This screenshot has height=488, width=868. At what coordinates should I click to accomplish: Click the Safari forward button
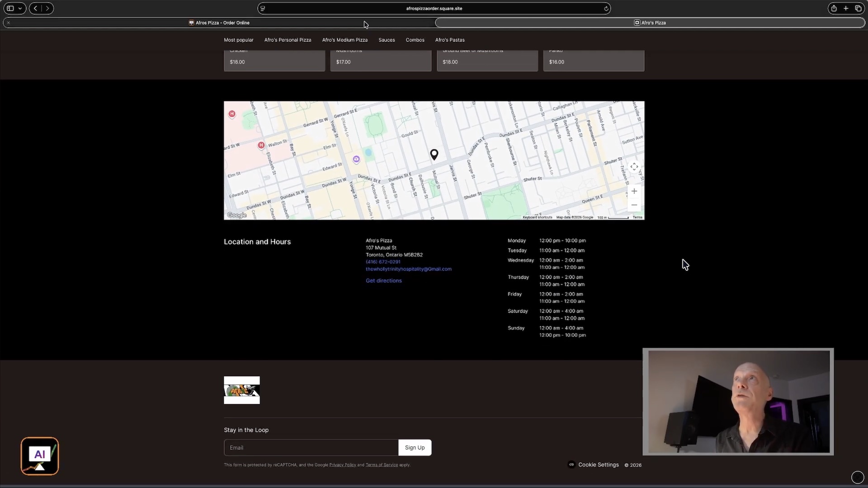tap(47, 8)
